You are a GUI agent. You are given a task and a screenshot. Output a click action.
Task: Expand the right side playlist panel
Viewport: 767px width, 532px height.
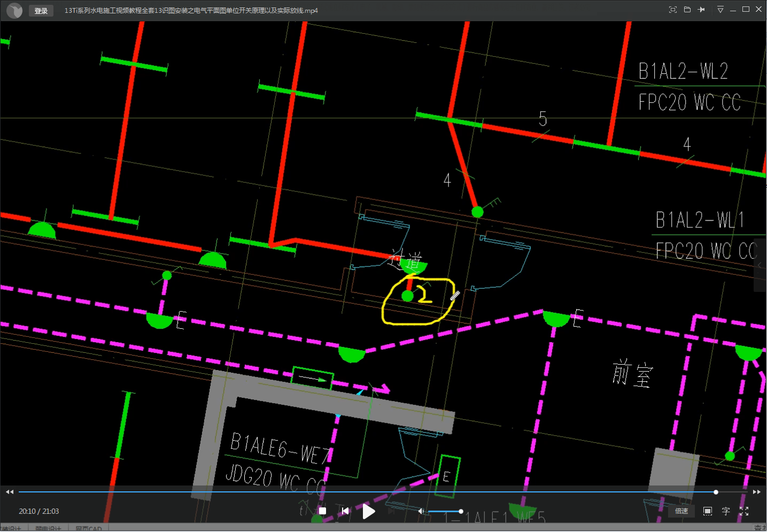(x=760, y=265)
